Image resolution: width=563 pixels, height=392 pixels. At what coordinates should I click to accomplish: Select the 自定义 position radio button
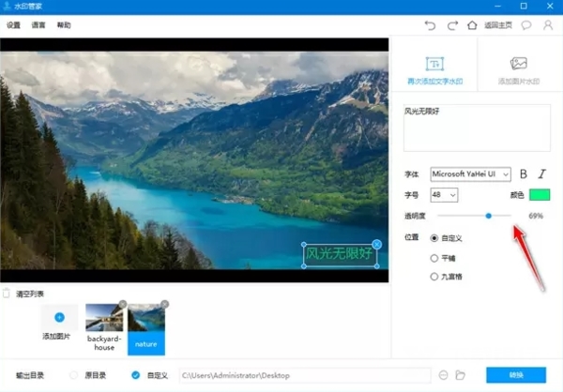click(x=434, y=238)
